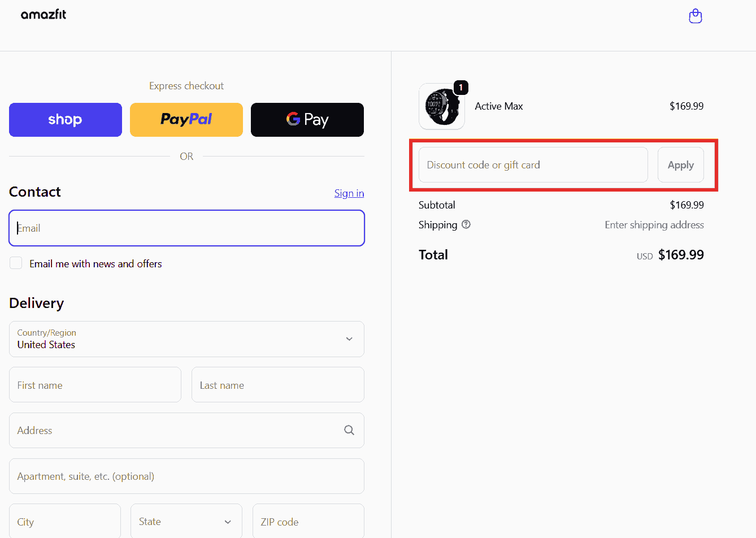Click the shipping help question mark icon

click(x=466, y=224)
